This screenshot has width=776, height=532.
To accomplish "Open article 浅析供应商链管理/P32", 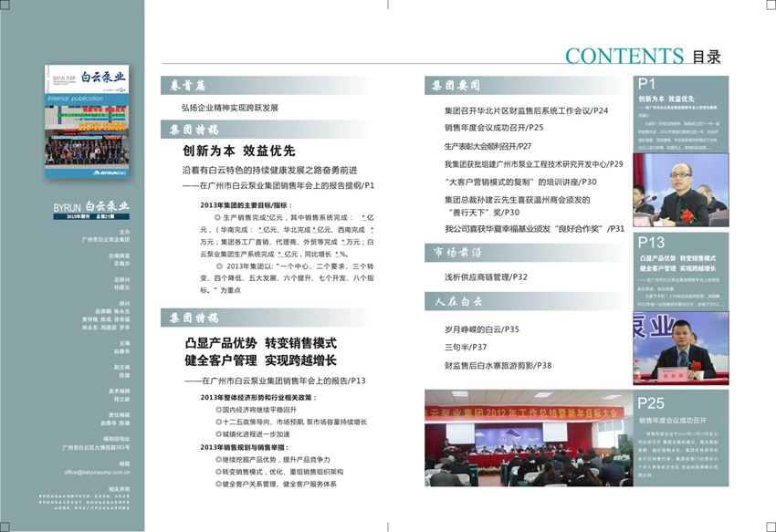I will [486, 276].
